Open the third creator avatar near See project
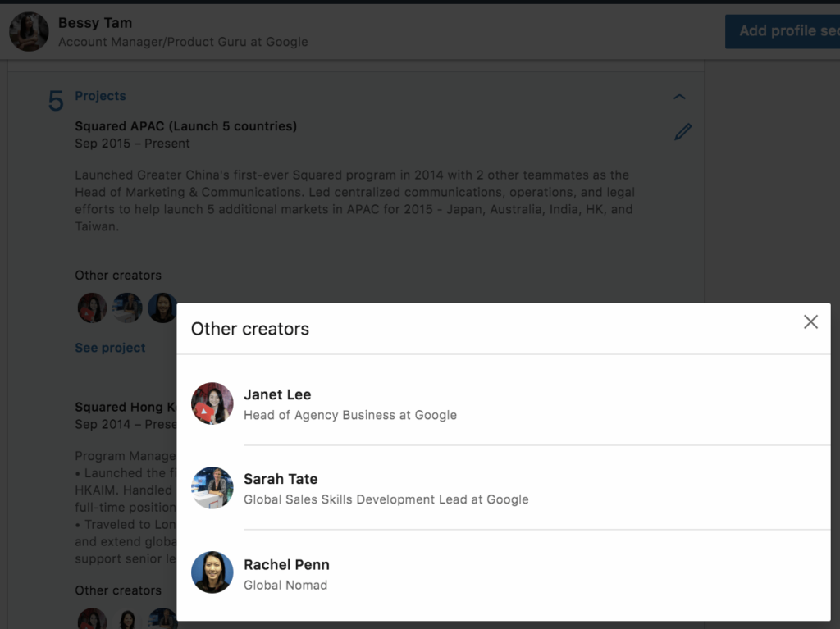840x629 pixels. [162, 308]
